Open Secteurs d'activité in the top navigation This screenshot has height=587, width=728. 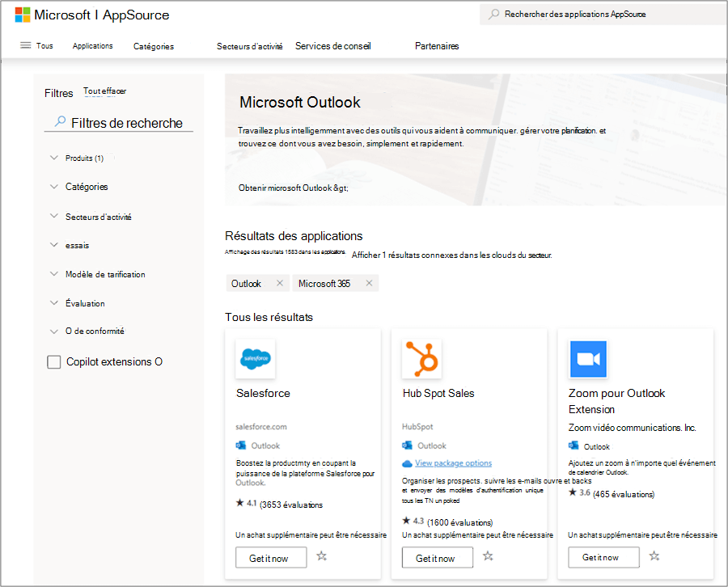tap(250, 46)
